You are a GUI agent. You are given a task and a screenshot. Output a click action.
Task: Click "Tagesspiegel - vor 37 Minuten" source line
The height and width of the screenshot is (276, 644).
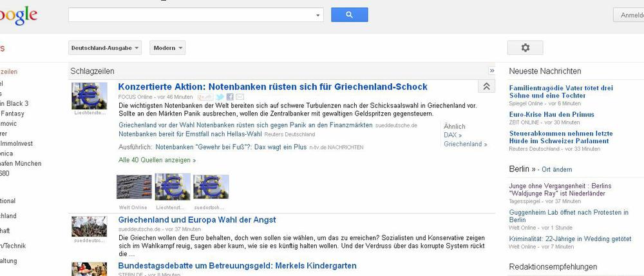pos(545,201)
